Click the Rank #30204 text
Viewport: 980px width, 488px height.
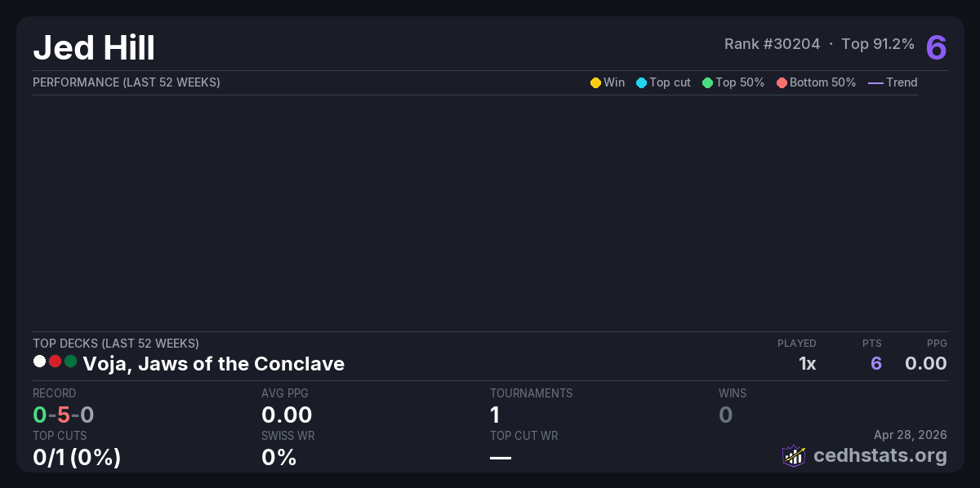coord(772,44)
